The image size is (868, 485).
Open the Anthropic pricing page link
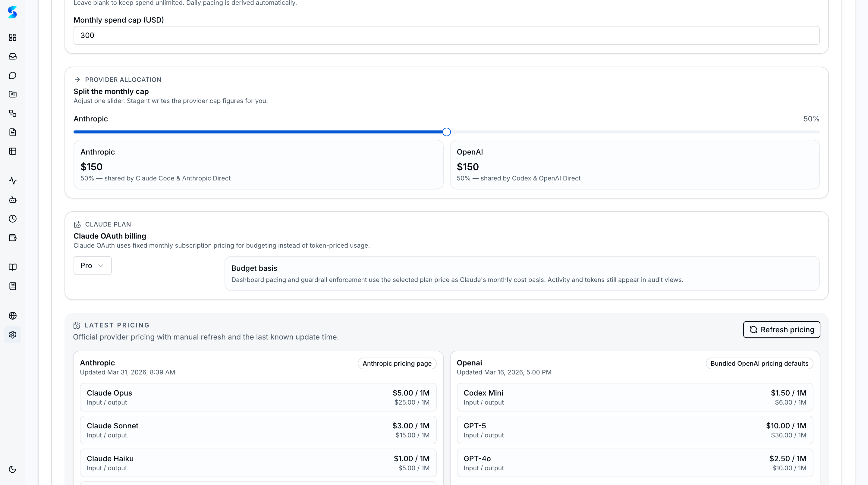(x=397, y=363)
